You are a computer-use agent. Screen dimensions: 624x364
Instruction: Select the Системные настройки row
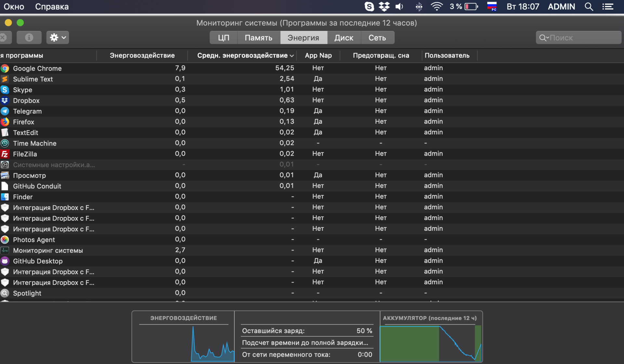point(312,165)
